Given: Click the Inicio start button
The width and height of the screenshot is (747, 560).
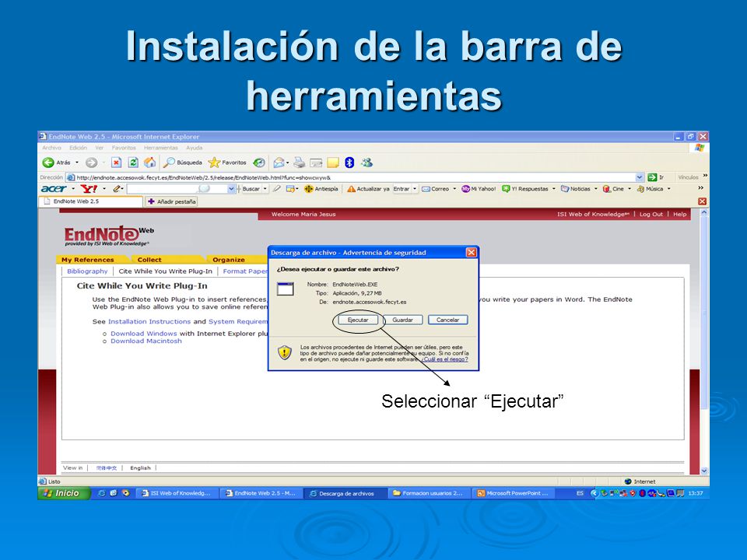Looking at the screenshot, I should point(64,493).
